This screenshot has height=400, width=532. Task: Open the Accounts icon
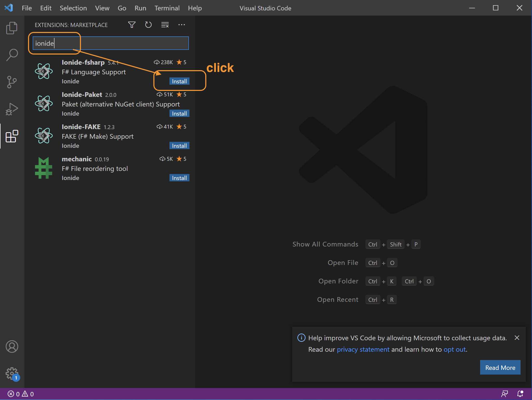[12, 346]
